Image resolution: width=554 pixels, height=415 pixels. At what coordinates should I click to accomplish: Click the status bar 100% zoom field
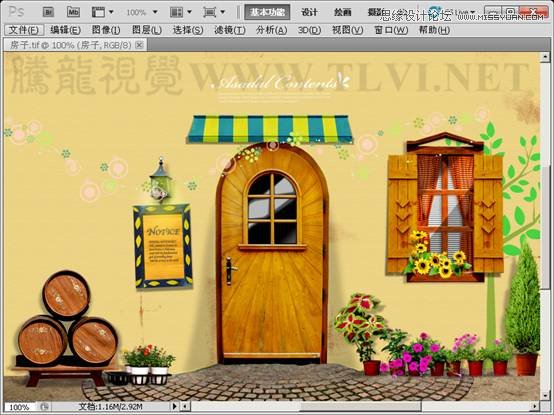click(19, 407)
